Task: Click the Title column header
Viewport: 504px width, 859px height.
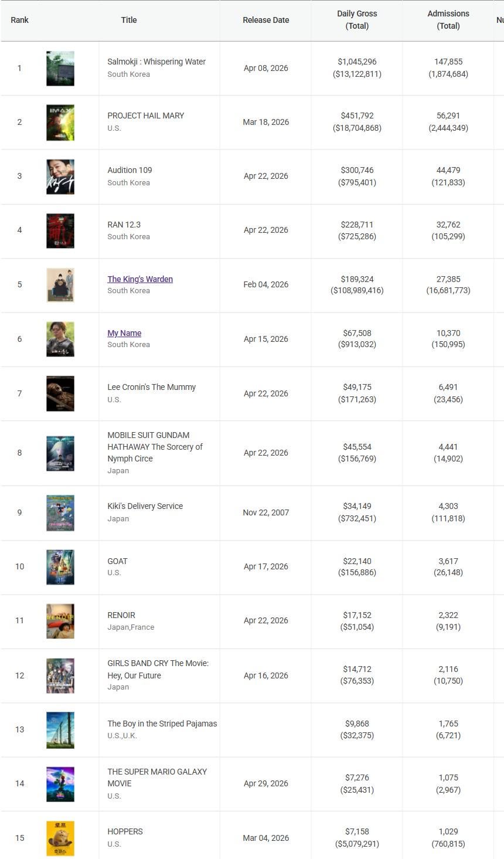Action: [x=129, y=20]
